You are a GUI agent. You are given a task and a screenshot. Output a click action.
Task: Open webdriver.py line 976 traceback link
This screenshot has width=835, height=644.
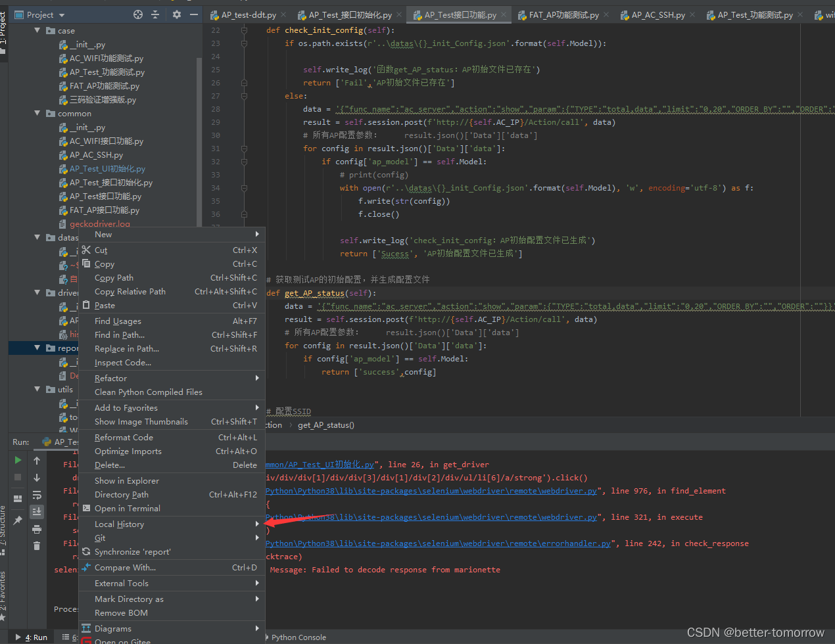tap(431, 491)
